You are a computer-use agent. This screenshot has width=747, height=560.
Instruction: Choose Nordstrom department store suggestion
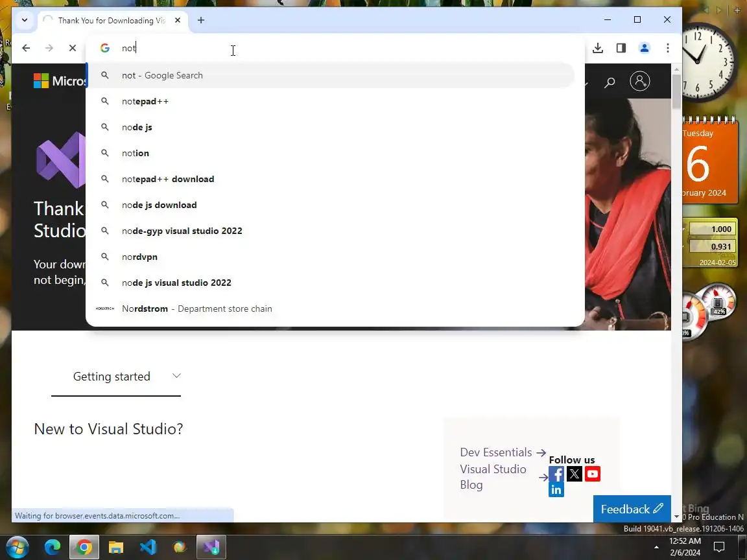(331, 309)
